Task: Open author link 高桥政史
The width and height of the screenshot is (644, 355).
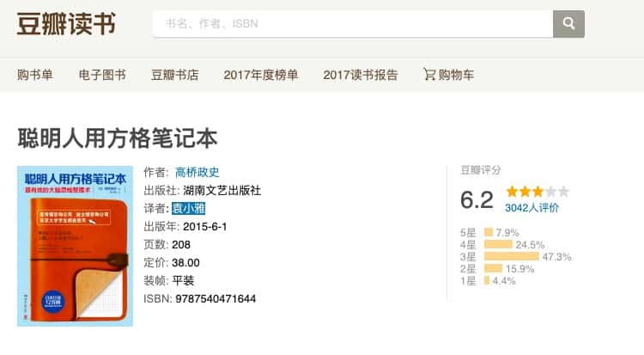Action: pyautogui.click(x=197, y=173)
